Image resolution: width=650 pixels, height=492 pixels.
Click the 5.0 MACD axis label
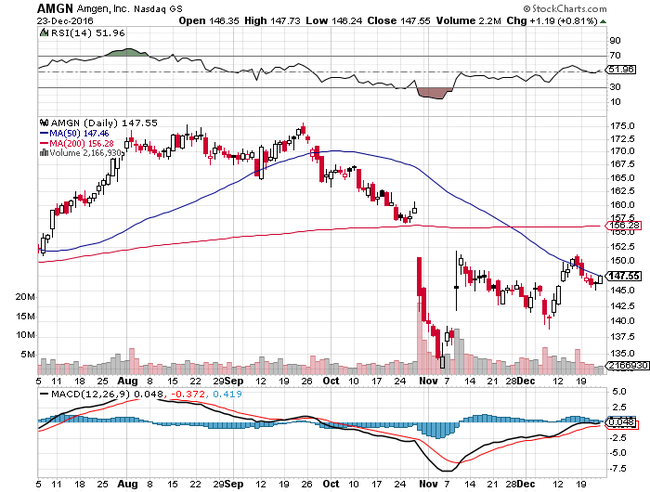pos(619,392)
